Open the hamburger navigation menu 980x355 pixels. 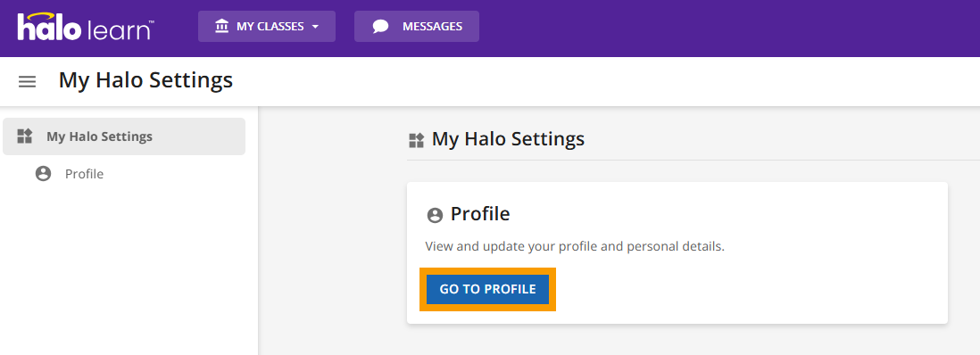point(27,81)
